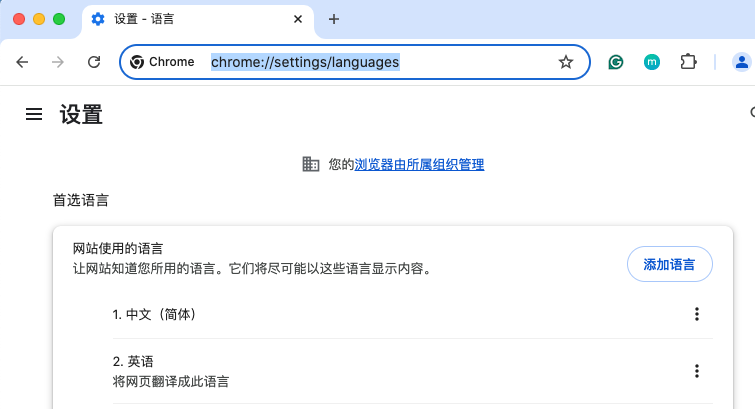Click the 1. 中文（简体） language row
Viewport: 755px width, 409px height.
[413, 314]
